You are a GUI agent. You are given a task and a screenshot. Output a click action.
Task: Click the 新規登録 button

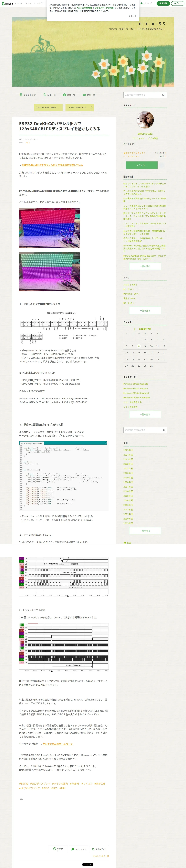[163, 3]
